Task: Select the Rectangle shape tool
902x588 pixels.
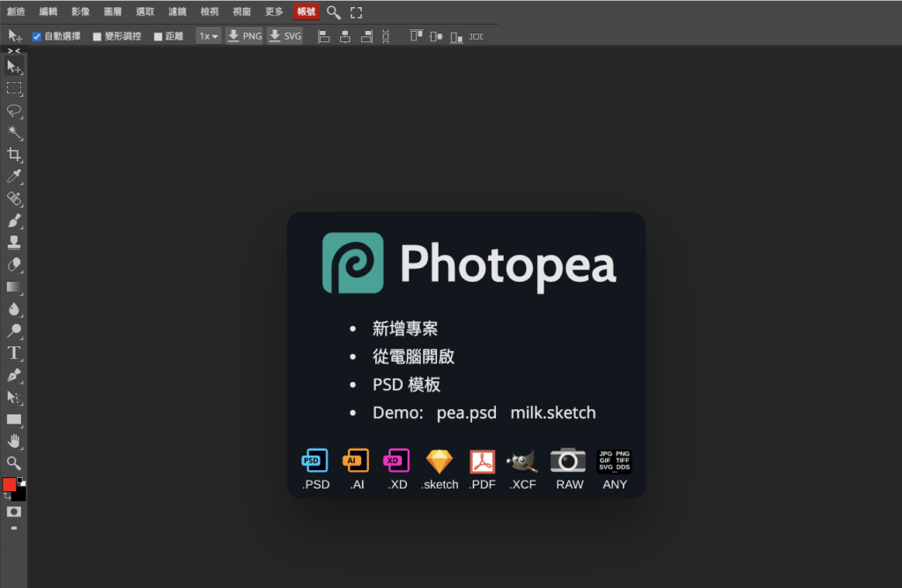Action: tap(14, 420)
